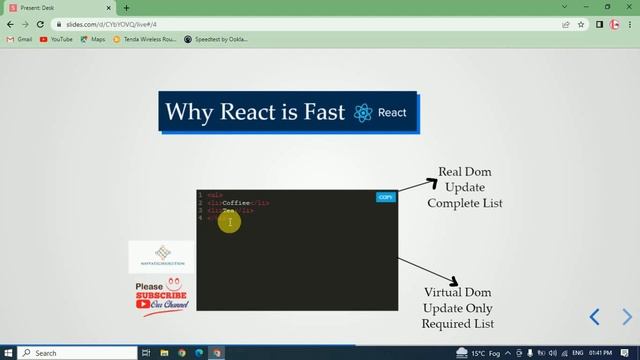Click the slide progress bar
Viewport: 640px width, 360px height.
click(x=320, y=345)
